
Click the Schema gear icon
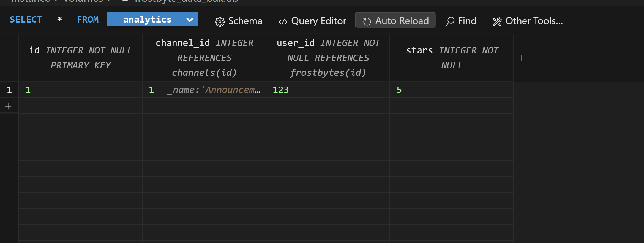click(220, 21)
